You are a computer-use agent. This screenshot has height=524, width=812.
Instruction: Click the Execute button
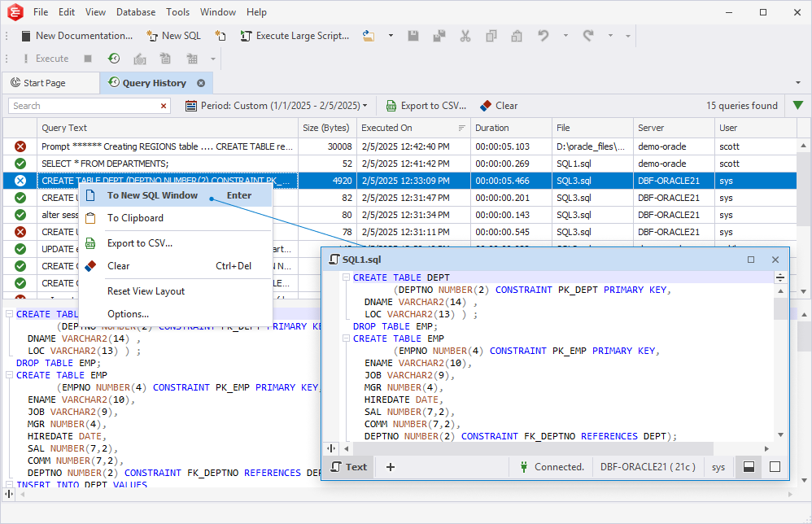pyautogui.click(x=45, y=59)
